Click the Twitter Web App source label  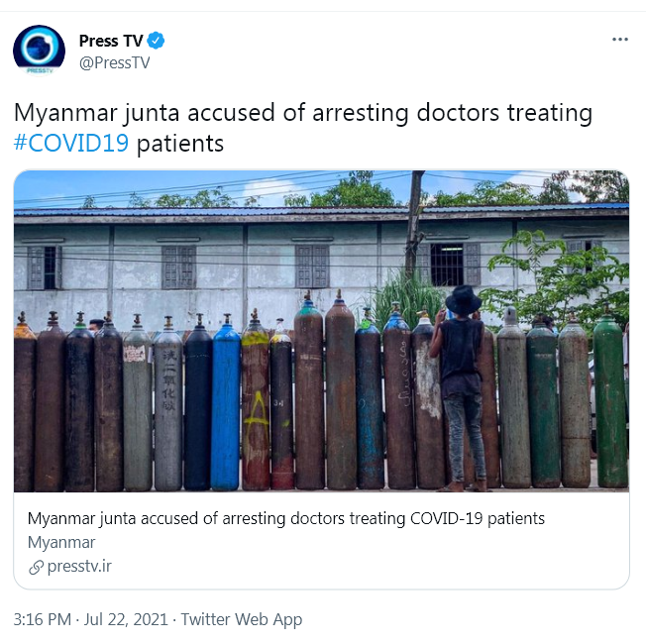(x=242, y=619)
